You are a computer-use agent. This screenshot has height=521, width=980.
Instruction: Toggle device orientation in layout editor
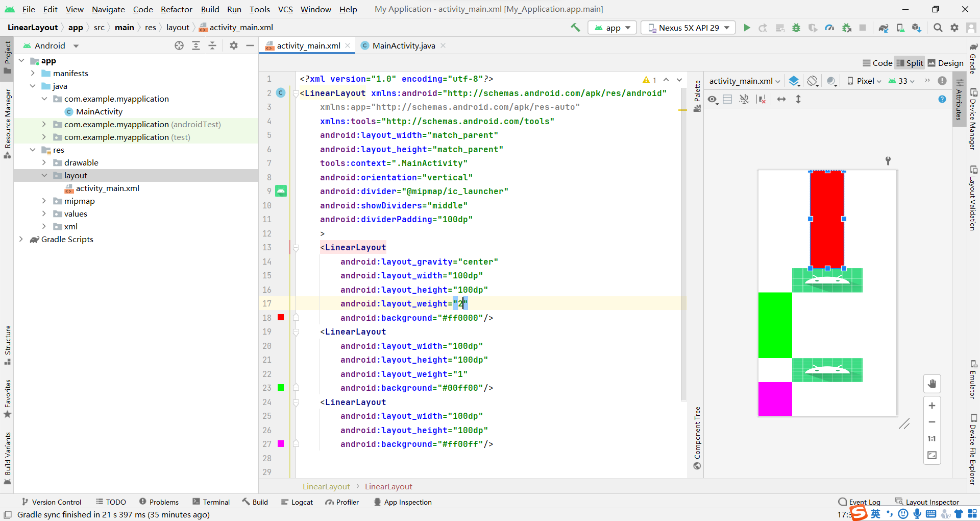[x=812, y=81]
